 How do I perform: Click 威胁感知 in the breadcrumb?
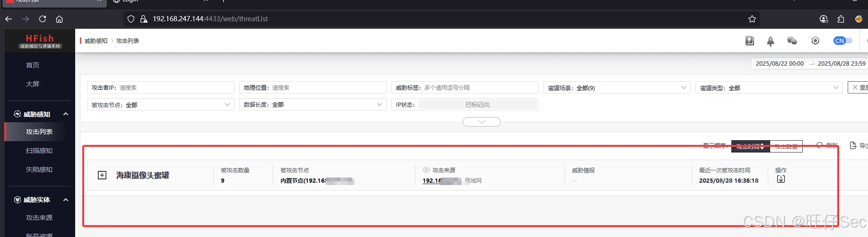coord(96,41)
